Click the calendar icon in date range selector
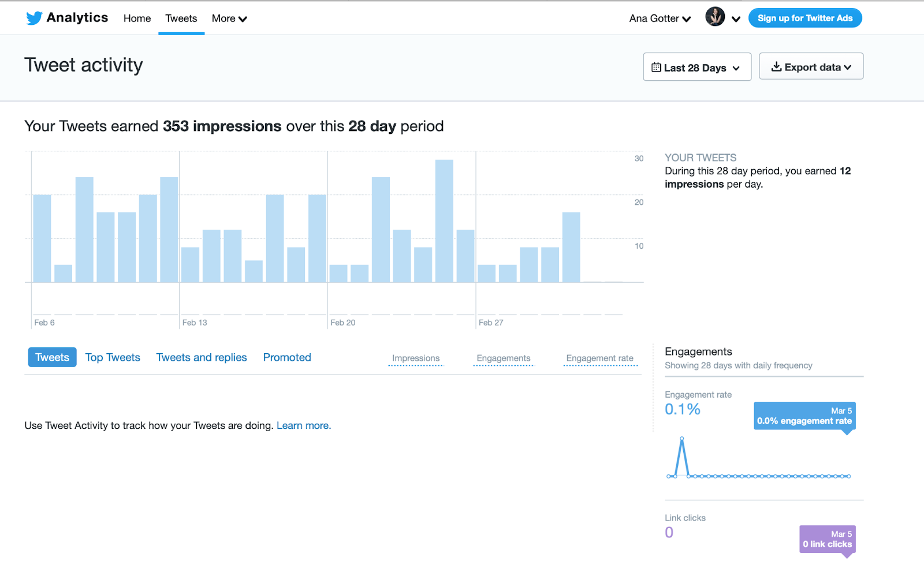 pos(656,67)
